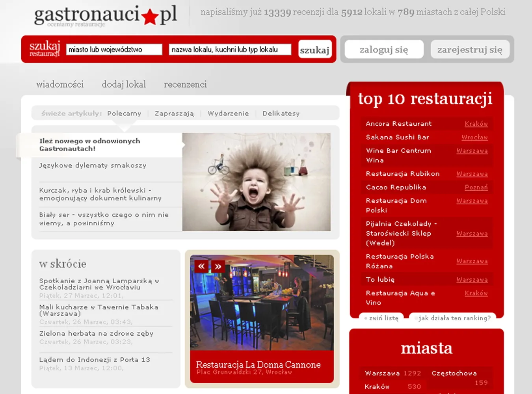Select the 'Delikatesy' articles tab
The width and height of the screenshot is (532, 394).
pos(281,113)
